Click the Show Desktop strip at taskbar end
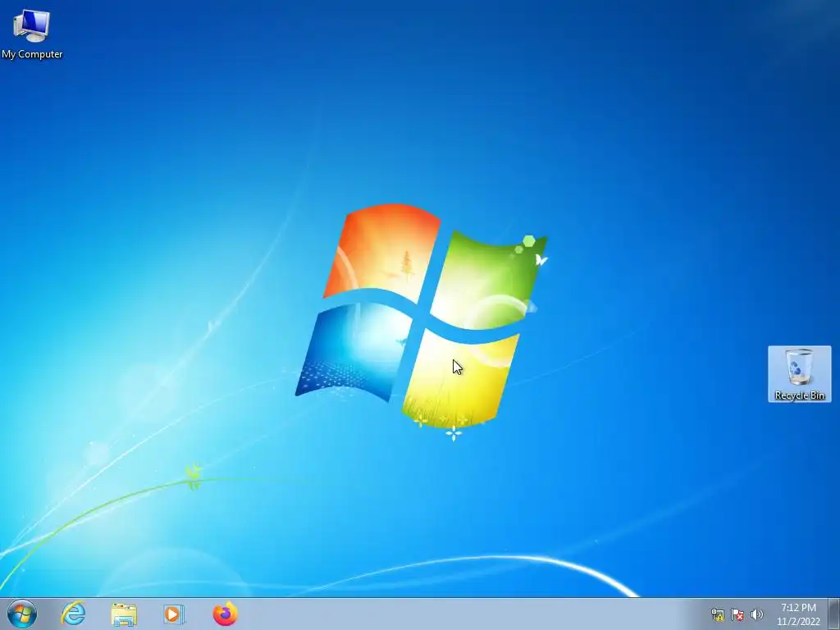 pyautogui.click(x=834, y=614)
